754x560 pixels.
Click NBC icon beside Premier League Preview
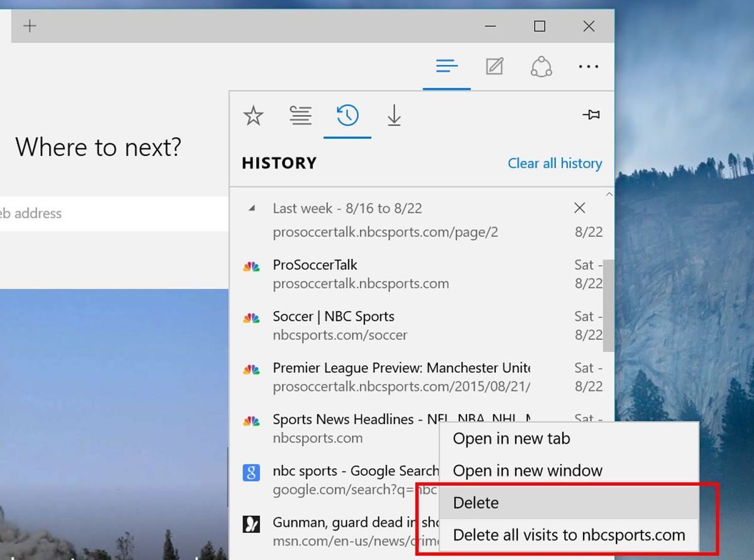point(251,370)
